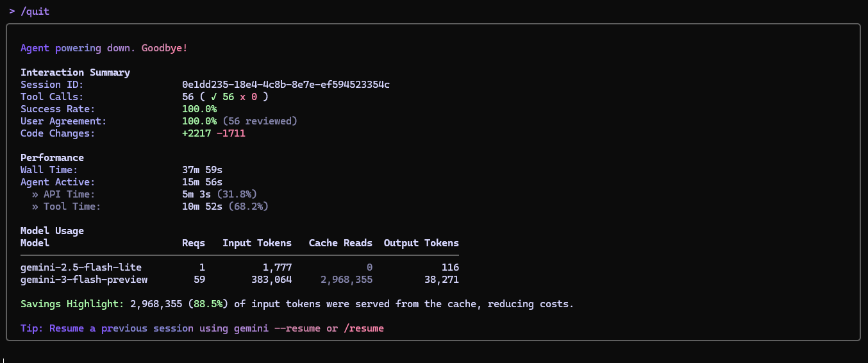Select the gemini-2.5-flash-lite model row name
Screen dimensions: 868x363
pyautogui.click(x=81, y=267)
